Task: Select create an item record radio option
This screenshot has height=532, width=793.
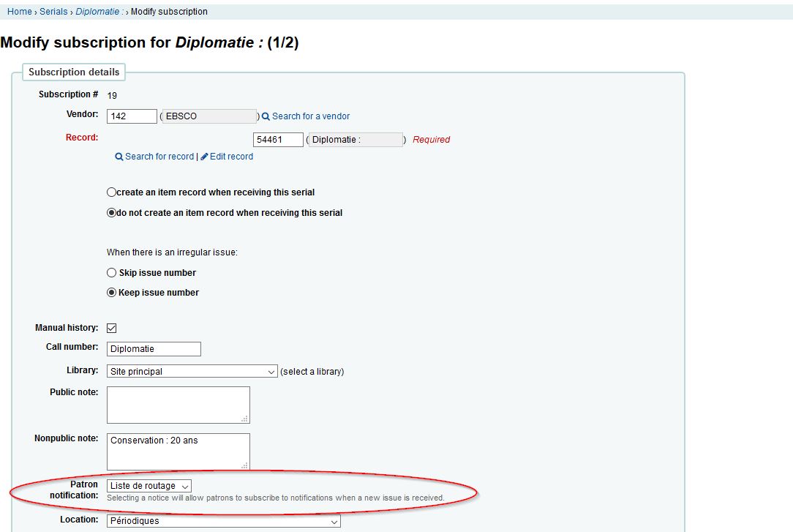Action: (112, 192)
